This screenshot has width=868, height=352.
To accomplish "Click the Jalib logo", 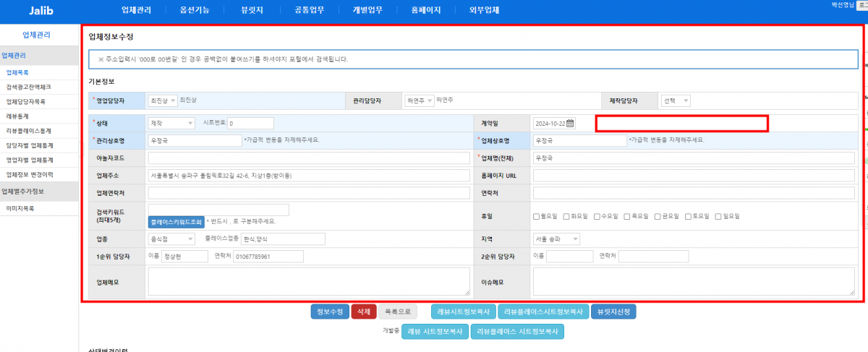I will [x=41, y=10].
